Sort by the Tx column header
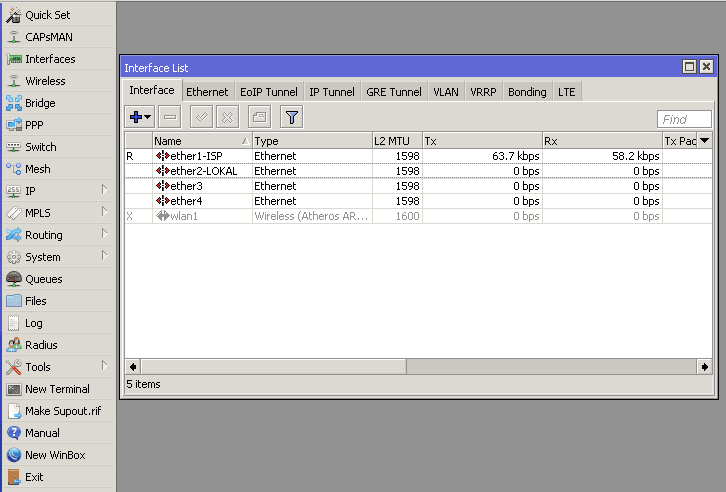This screenshot has height=492, width=726. point(482,141)
